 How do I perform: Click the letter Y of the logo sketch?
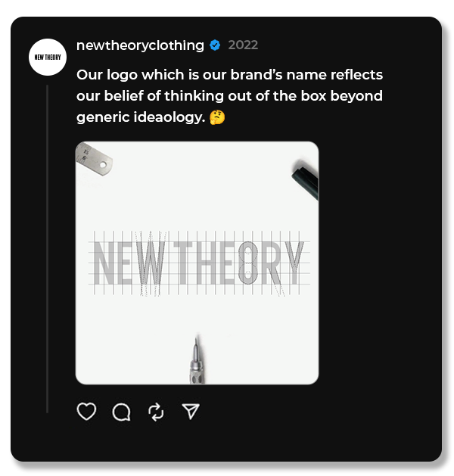point(294,263)
